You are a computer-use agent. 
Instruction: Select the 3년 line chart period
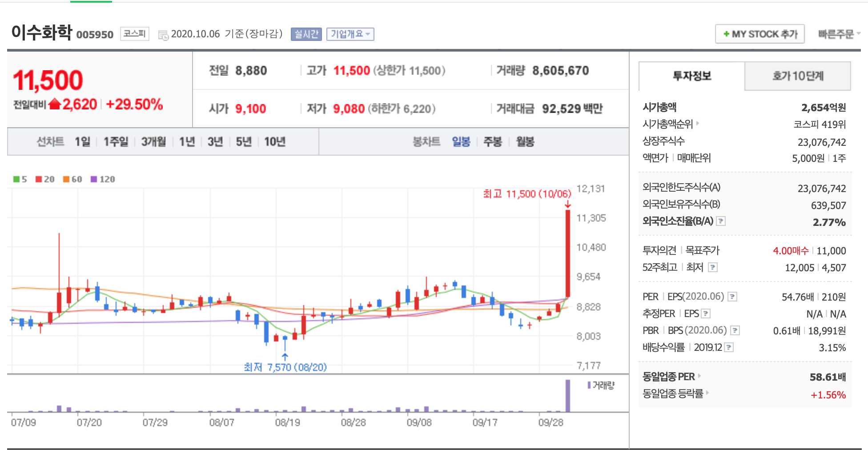215,142
